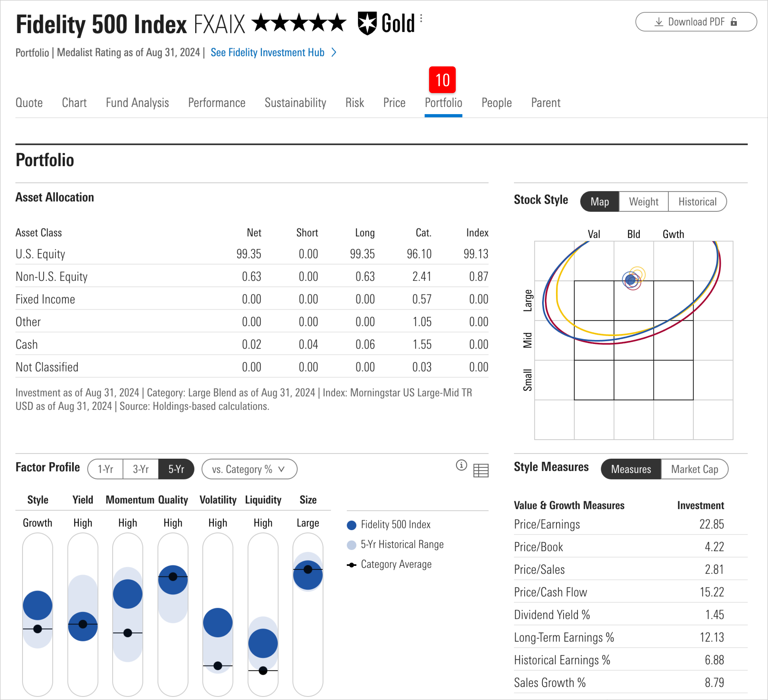768x700 pixels.
Task: Switch Stock Style to Weight view
Action: click(x=643, y=202)
